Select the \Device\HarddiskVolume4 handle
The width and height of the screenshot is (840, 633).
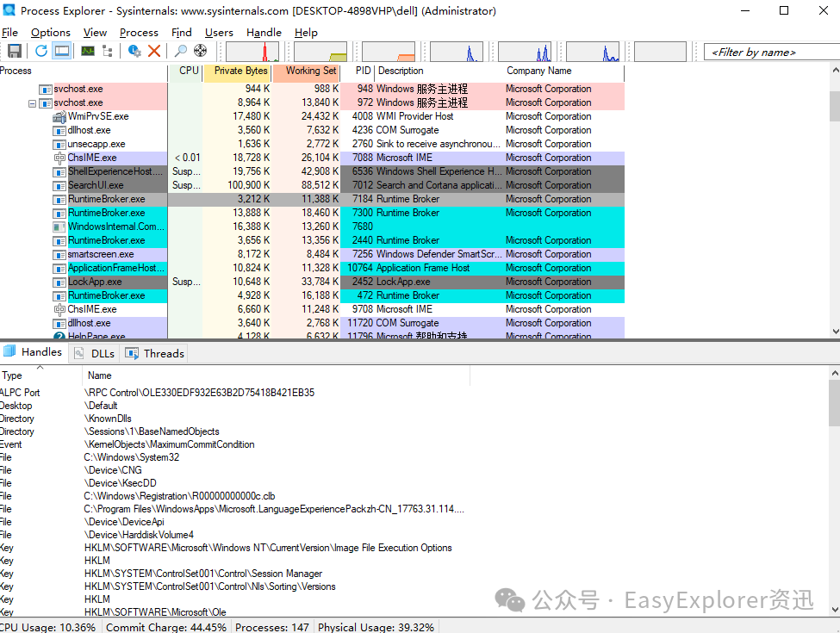click(234, 535)
